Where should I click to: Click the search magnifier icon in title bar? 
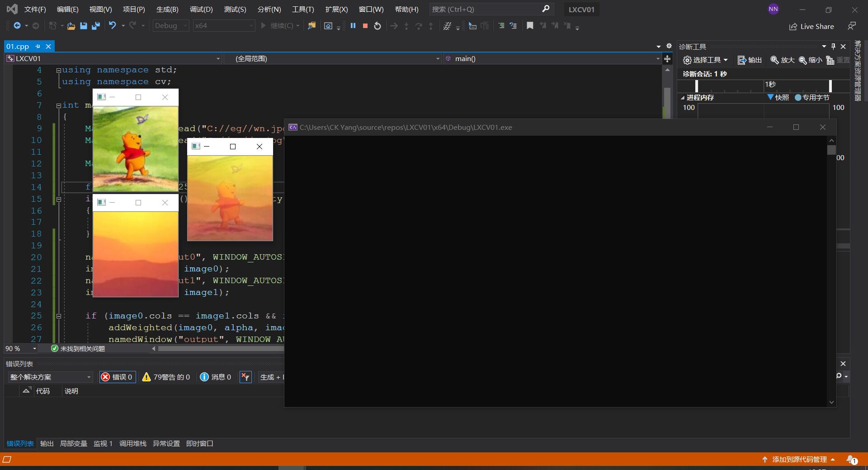pyautogui.click(x=546, y=9)
